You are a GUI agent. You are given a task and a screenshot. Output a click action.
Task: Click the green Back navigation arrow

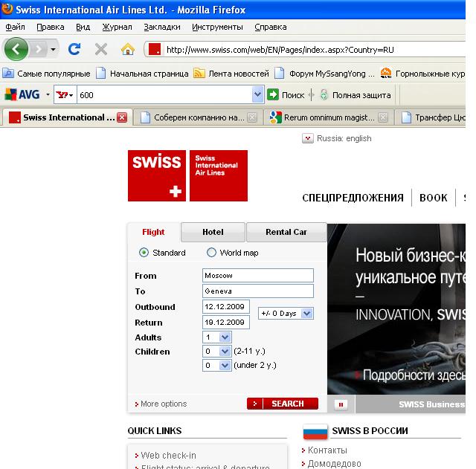coord(16,49)
